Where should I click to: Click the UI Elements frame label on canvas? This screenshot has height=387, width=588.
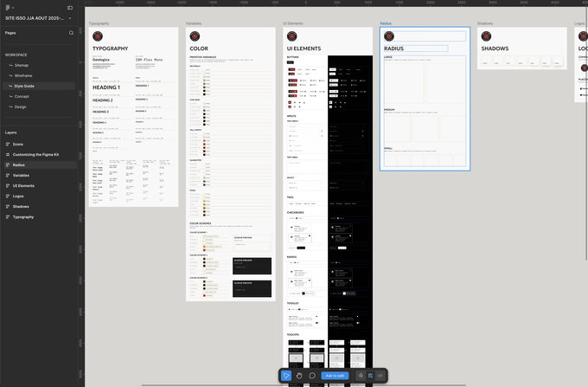point(293,23)
